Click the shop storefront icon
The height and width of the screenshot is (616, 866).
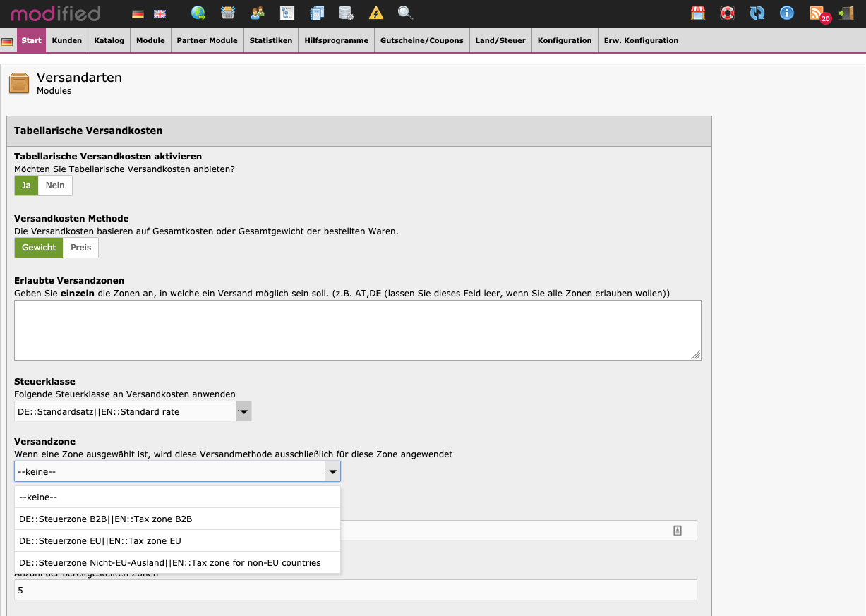[x=698, y=13]
